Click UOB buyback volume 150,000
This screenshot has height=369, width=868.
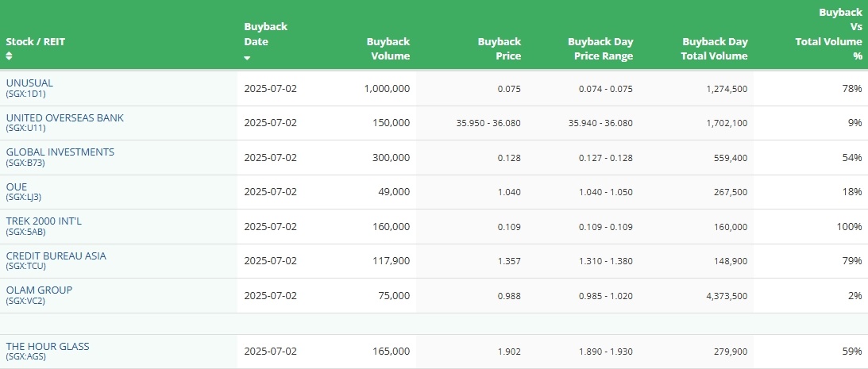[392, 123]
